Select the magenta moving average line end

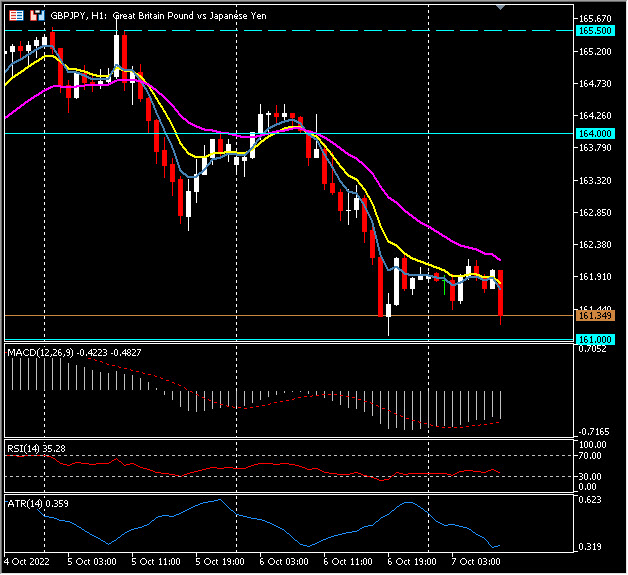click(x=499, y=259)
